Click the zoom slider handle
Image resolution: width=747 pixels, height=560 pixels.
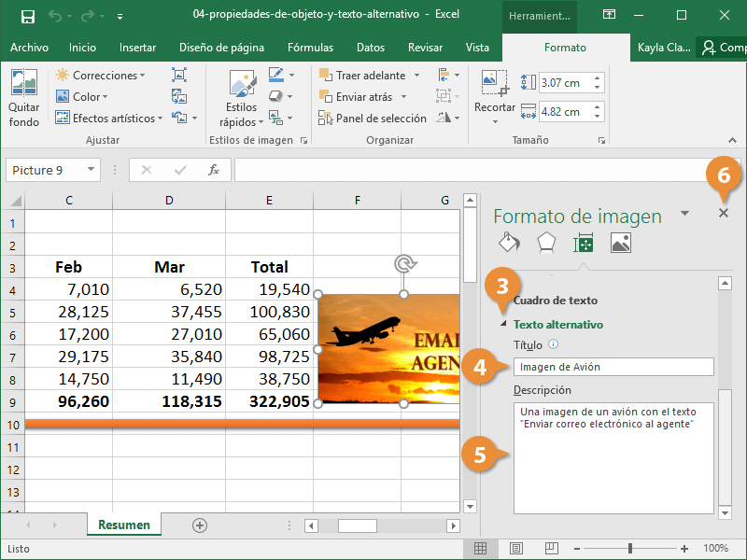pos(630,549)
